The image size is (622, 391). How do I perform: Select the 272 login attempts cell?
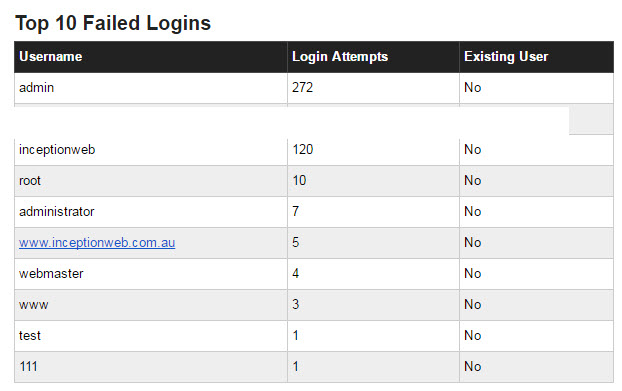click(x=373, y=88)
